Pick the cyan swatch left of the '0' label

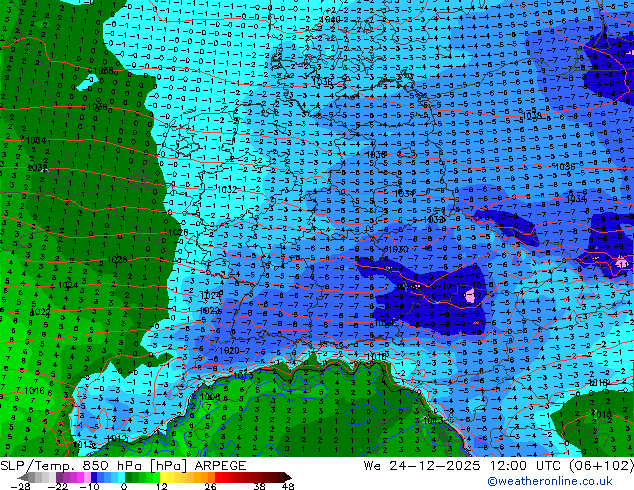(x=122, y=477)
